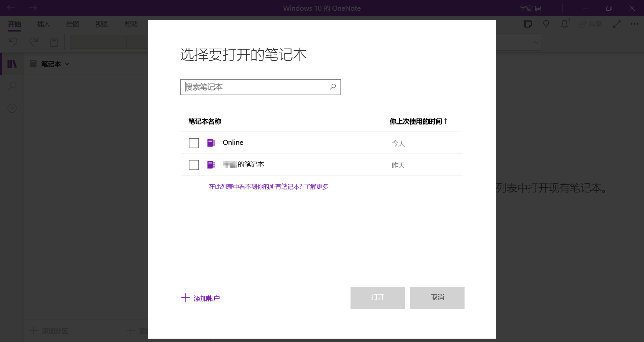The width and height of the screenshot is (644, 342).
Task: Open the 开始 ribbon tab
Action: pyautogui.click(x=14, y=24)
